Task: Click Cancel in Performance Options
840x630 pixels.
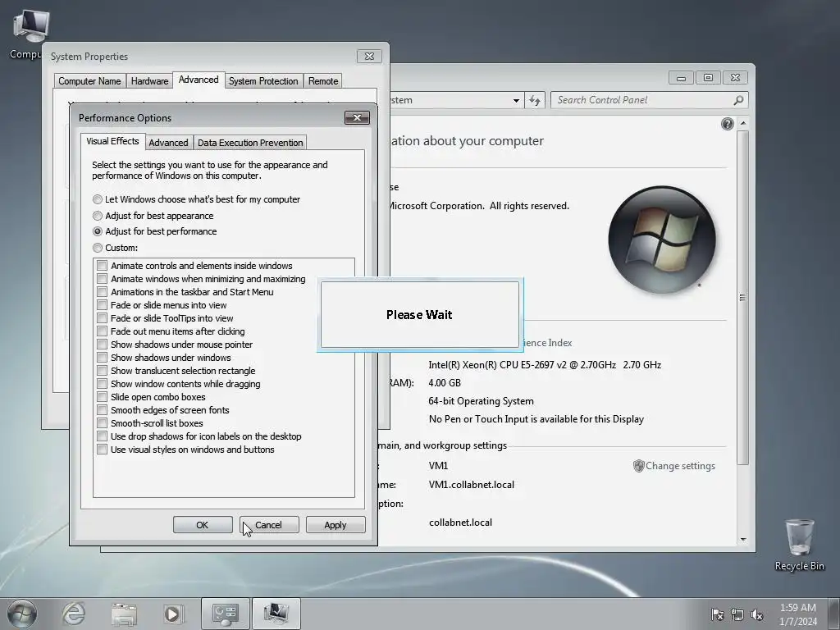Action: [269, 525]
